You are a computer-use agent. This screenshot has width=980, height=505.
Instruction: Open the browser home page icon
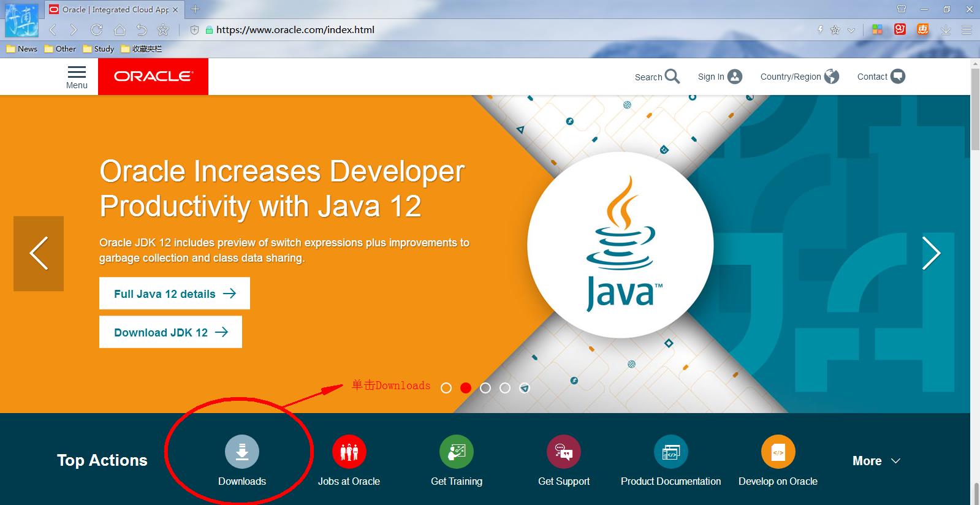(120, 29)
